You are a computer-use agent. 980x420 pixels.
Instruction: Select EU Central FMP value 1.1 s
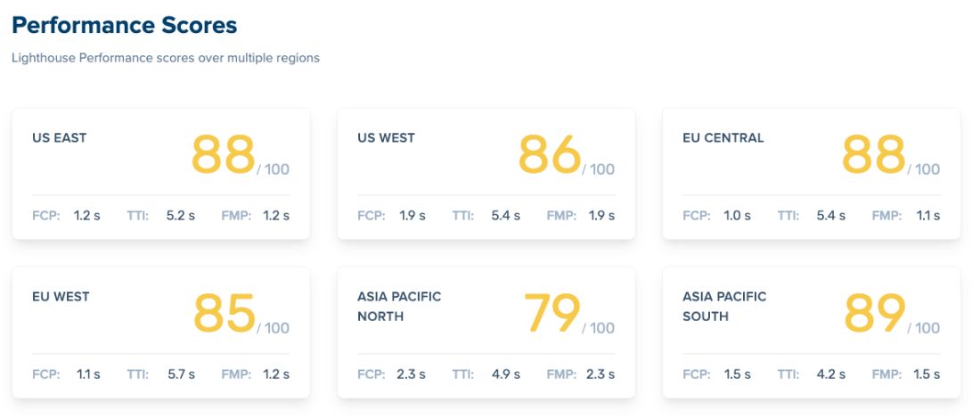pos(927,216)
